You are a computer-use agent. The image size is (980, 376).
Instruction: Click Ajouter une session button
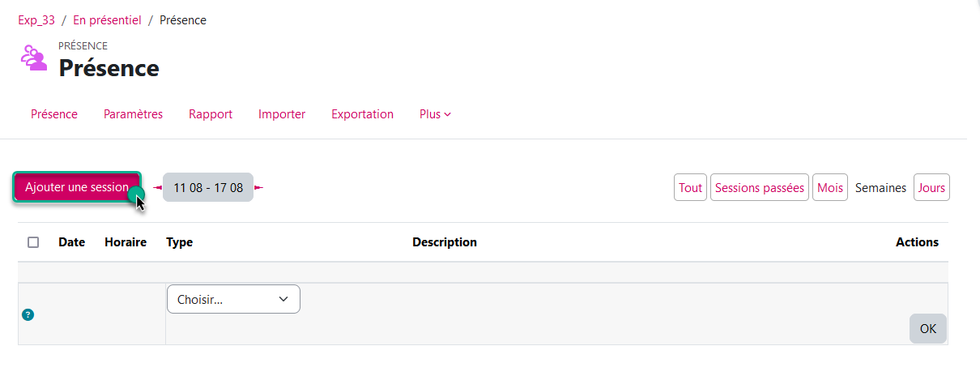pos(77,187)
